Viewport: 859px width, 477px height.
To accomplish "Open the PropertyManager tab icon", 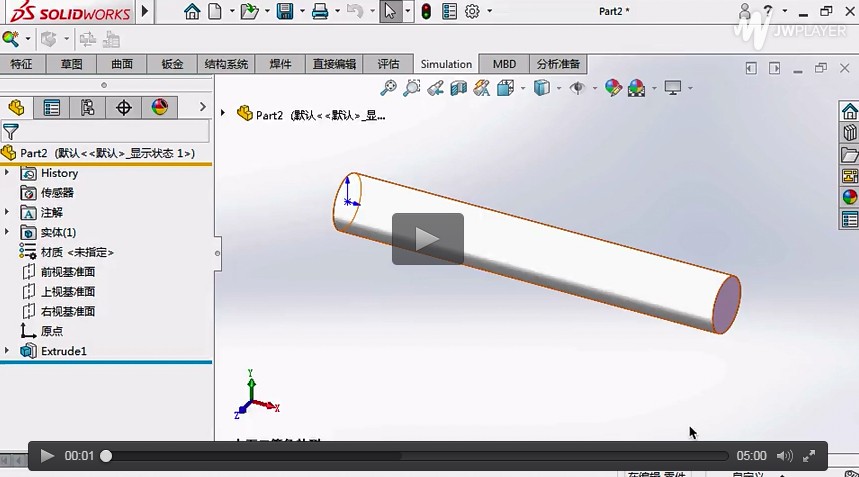I will click(52, 108).
